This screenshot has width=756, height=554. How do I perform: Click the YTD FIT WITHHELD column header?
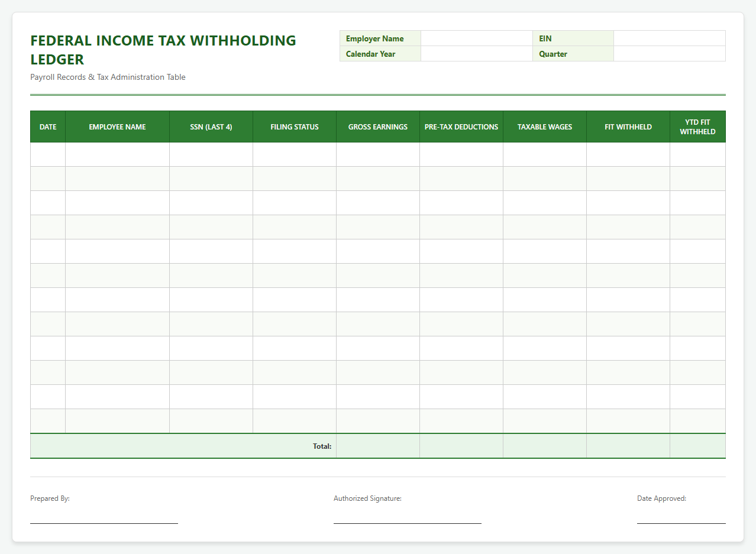[698, 127]
